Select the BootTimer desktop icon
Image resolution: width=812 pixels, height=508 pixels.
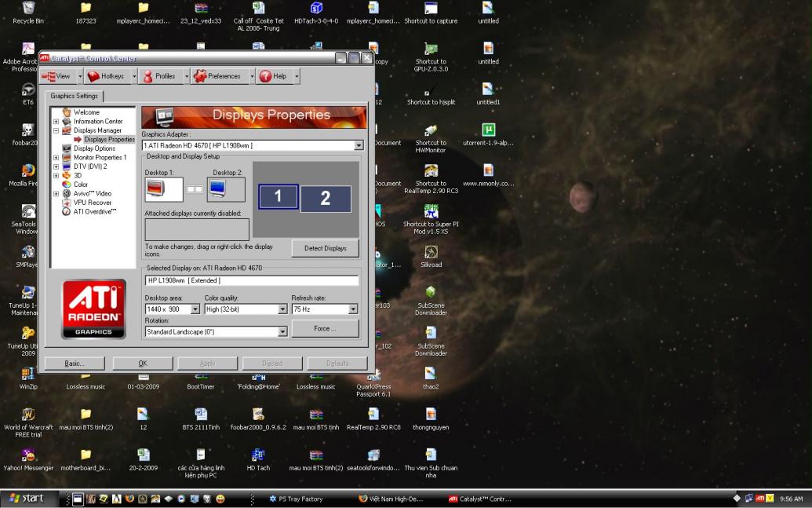201,381
